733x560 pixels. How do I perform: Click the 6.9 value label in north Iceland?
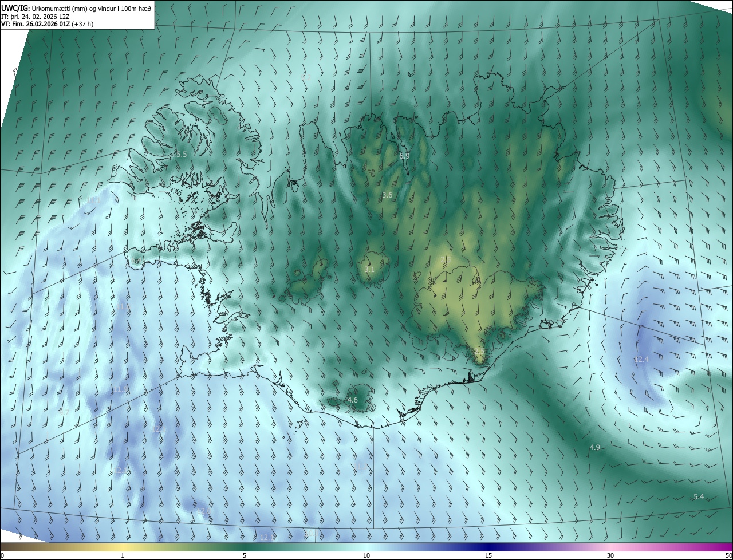click(404, 156)
